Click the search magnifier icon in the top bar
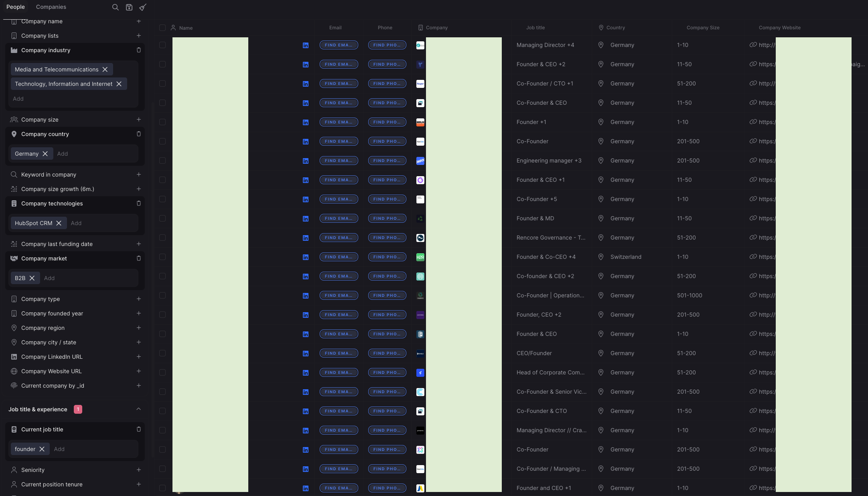 (x=115, y=7)
